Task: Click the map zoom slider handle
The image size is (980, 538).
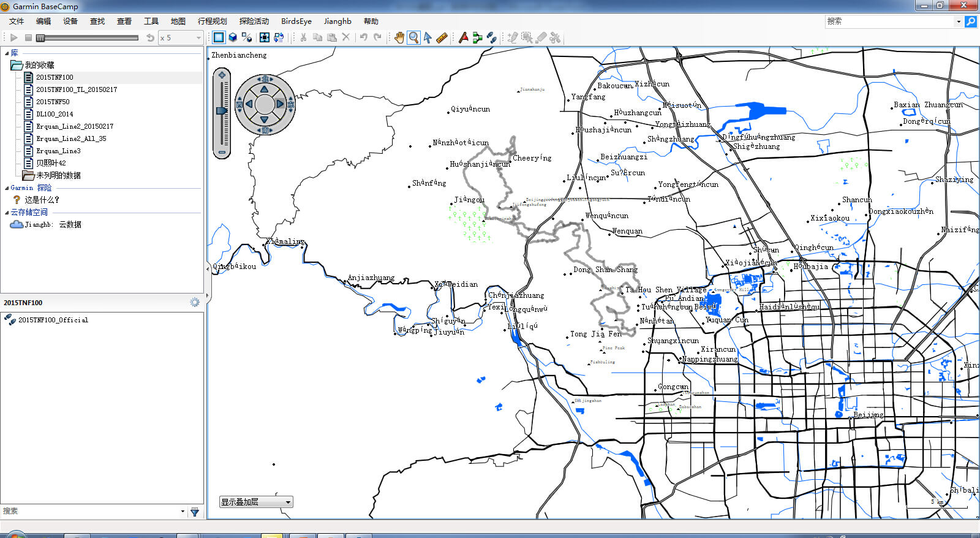Action: tap(222, 111)
